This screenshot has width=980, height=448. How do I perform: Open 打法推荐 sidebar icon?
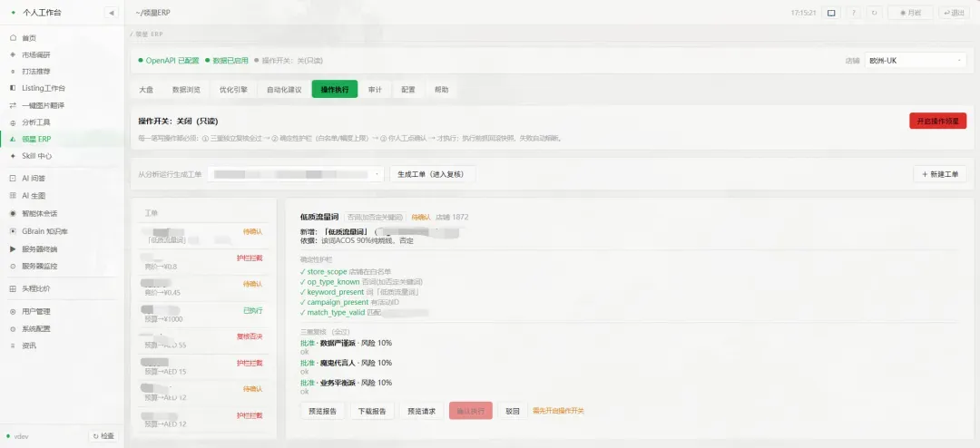pyautogui.click(x=13, y=72)
